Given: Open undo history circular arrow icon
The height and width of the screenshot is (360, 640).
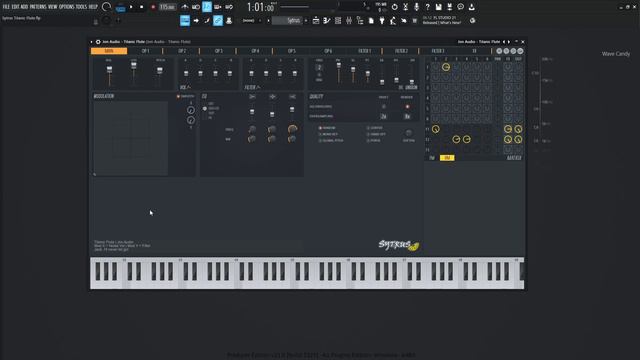Looking at the screenshot, I should click(395, 7).
